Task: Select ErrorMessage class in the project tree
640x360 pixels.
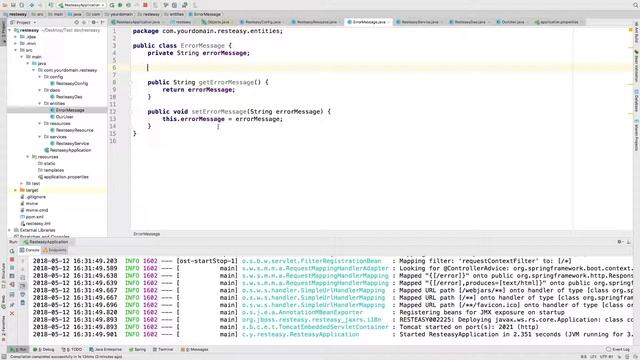Action: pyautogui.click(x=70, y=110)
